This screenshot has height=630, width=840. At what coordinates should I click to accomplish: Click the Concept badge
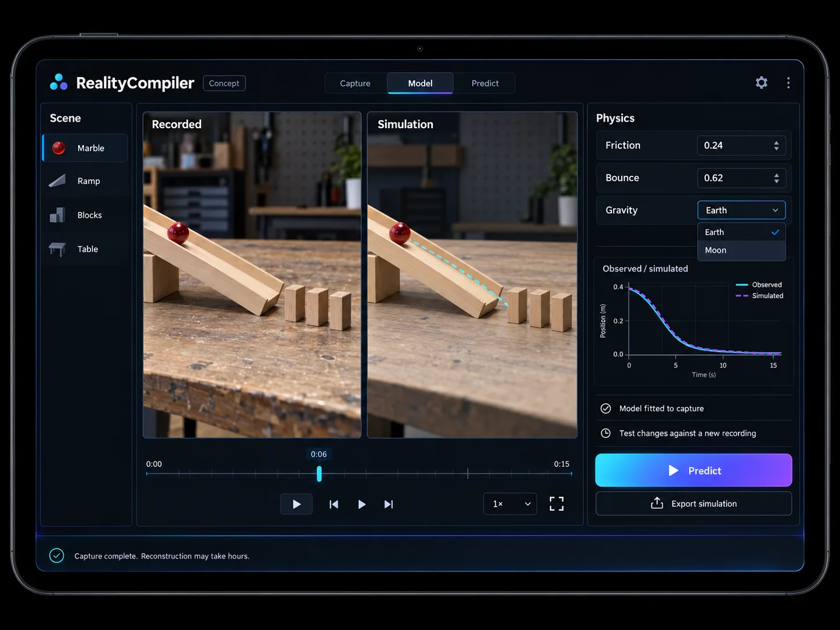(224, 83)
